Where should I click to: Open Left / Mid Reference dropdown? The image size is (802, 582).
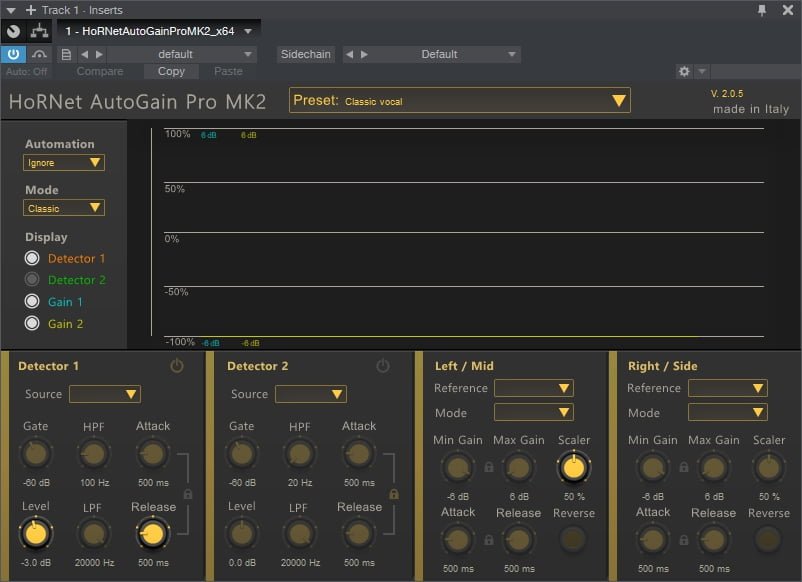[x=533, y=388]
